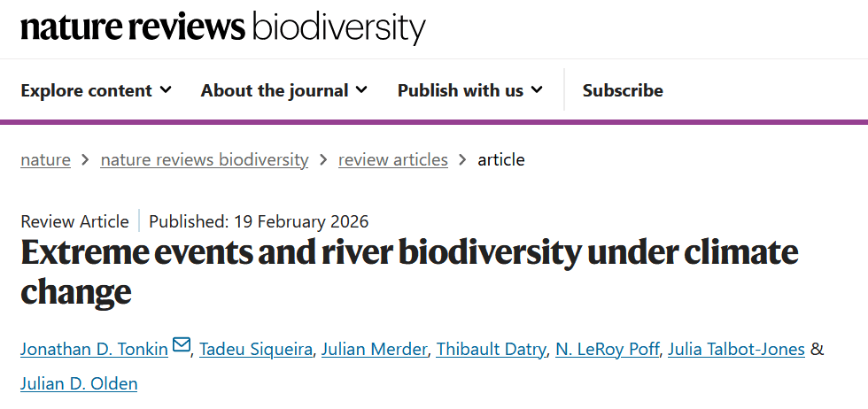Click the chevron next to Publish with us
The image size is (868, 409).
pos(537,90)
